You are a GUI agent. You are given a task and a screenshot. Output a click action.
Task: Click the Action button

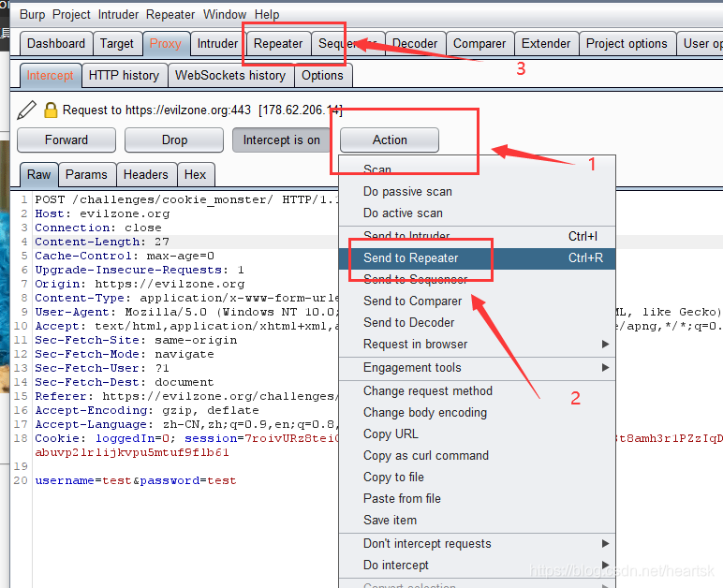click(x=390, y=140)
